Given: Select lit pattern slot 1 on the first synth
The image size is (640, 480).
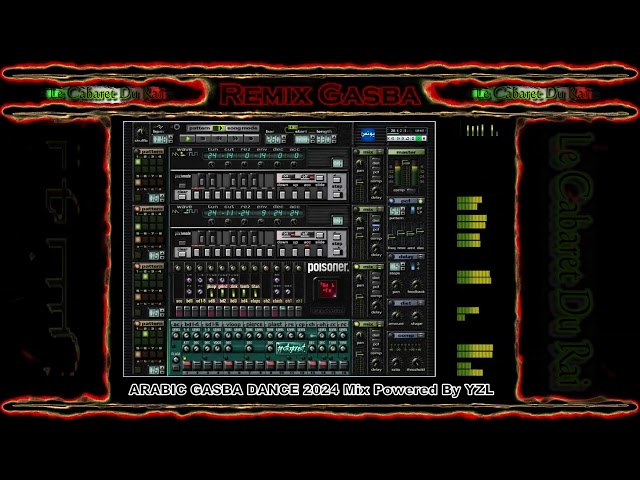Looking at the screenshot, I should point(138,162).
